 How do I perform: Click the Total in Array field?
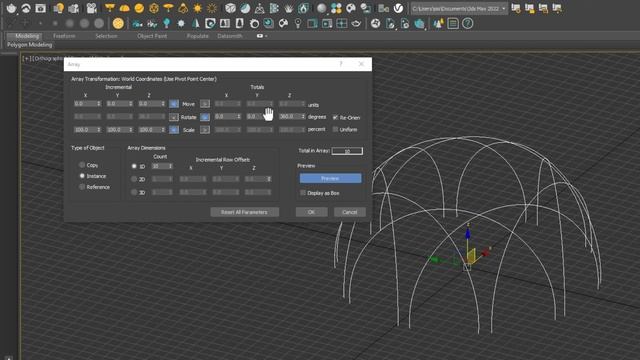click(347, 151)
